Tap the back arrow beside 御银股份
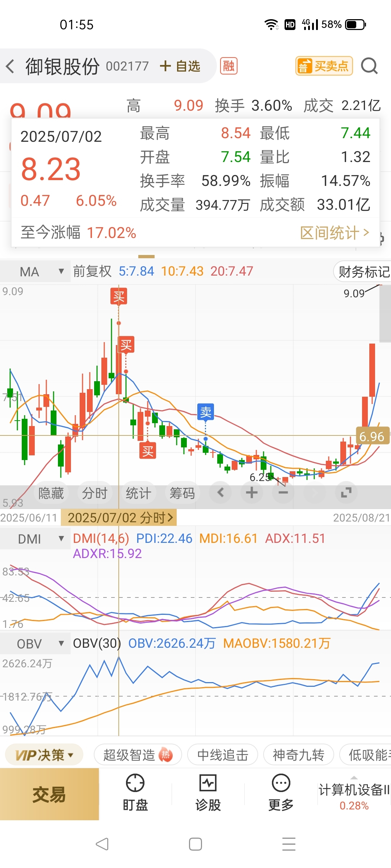Viewport: 391px width, 868px height. click(10, 66)
